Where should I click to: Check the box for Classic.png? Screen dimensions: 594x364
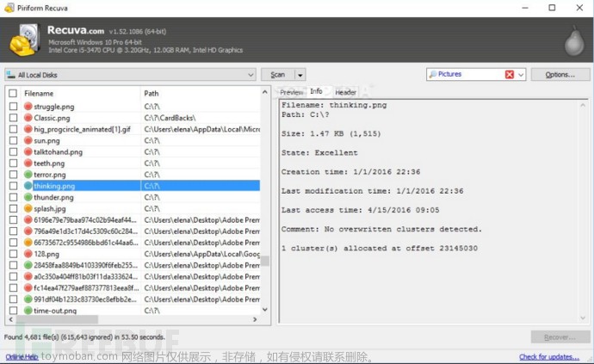(13, 118)
